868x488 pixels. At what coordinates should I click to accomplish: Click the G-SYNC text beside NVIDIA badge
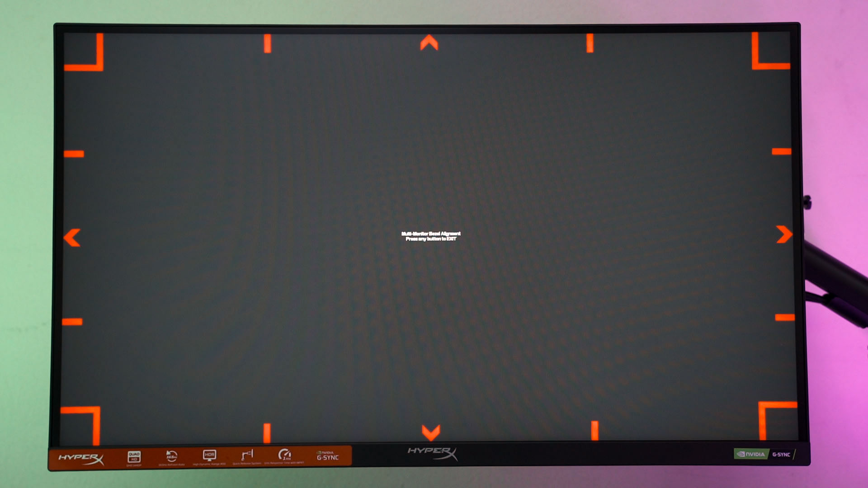click(x=781, y=455)
